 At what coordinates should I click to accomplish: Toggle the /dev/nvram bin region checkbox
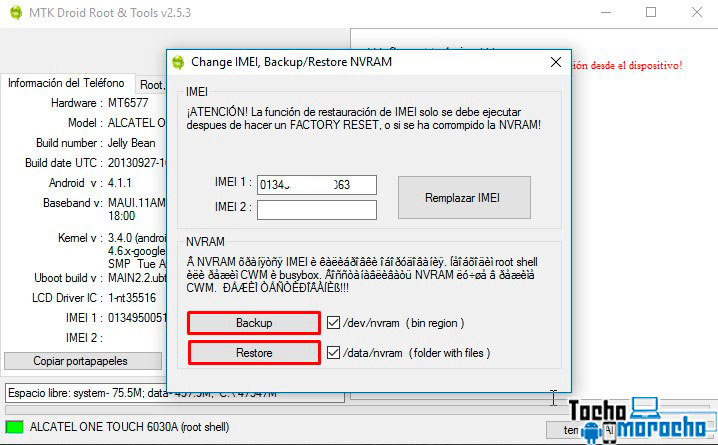(333, 323)
